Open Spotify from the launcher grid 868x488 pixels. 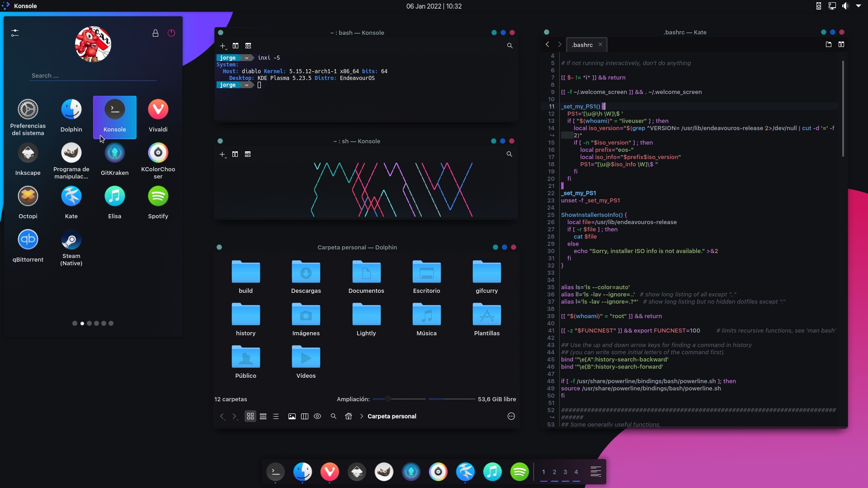click(158, 203)
